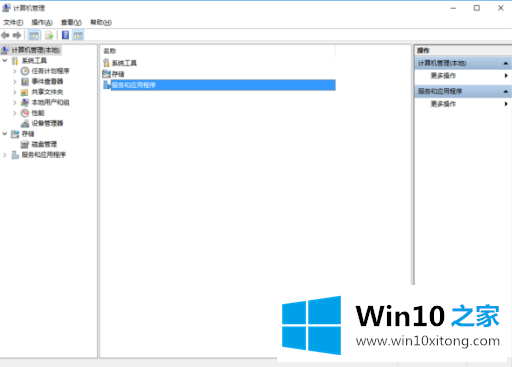Screen dimensions: 512x367
Task: Select the 磁盘管理 disk icon in tree
Action: click(25, 144)
